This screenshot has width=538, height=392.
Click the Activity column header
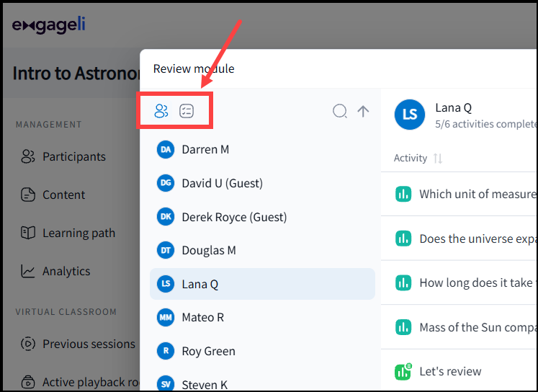click(x=411, y=159)
